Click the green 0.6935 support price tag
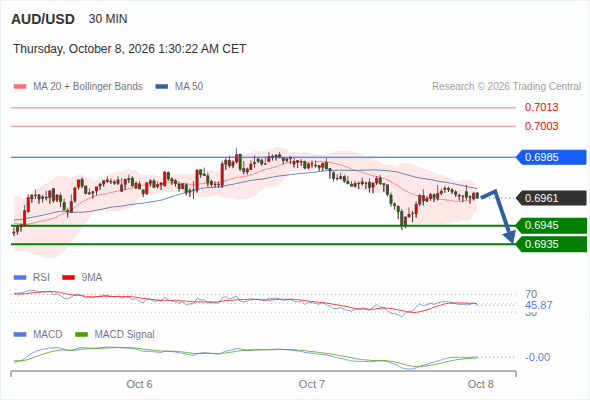Viewport: 590px width, 400px height. 551,244
